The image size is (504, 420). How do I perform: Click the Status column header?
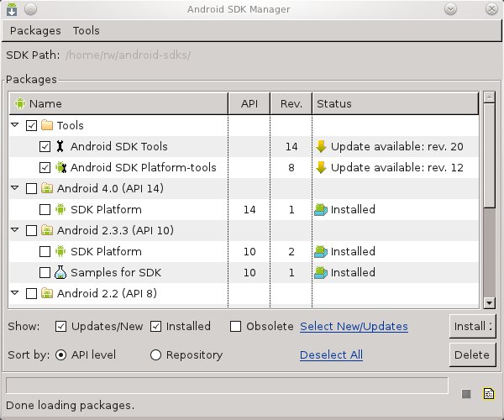pyautogui.click(x=333, y=104)
